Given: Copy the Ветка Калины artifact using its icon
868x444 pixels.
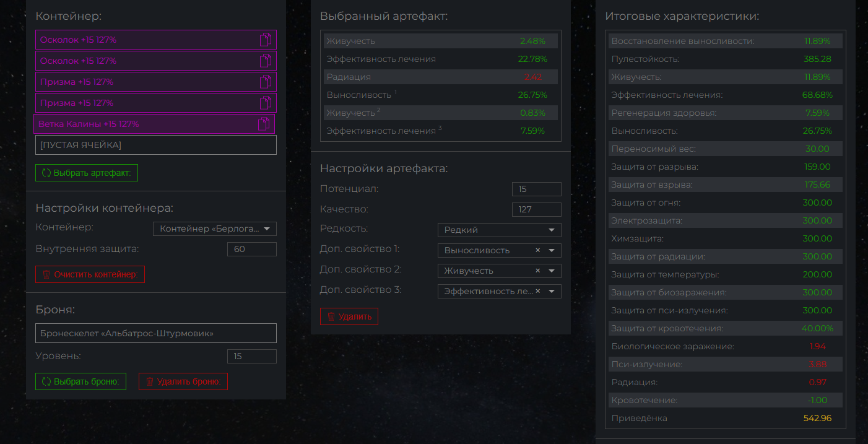Looking at the screenshot, I should [263, 124].
